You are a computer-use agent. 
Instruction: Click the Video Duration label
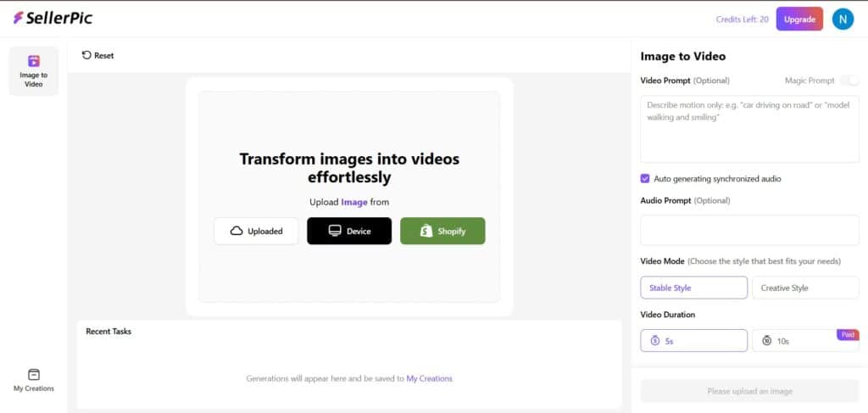668,315
